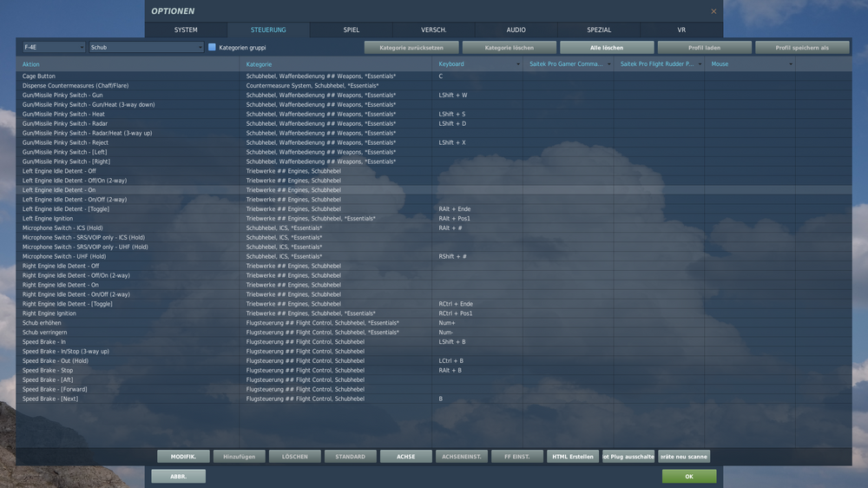
Task: Select Speed Brake - Out (Hold) row
Action: point(433,360)
